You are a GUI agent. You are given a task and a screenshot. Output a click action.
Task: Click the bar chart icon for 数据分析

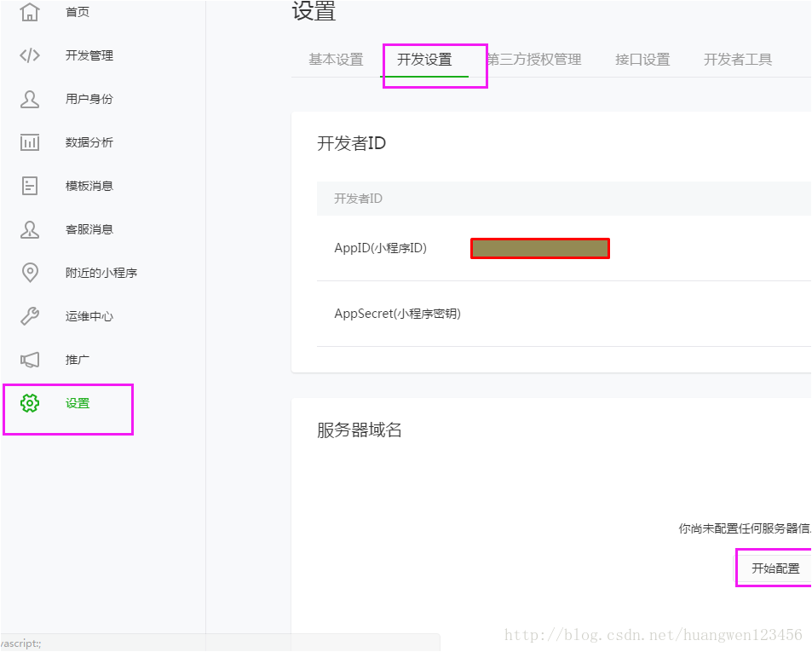(30, 142)
